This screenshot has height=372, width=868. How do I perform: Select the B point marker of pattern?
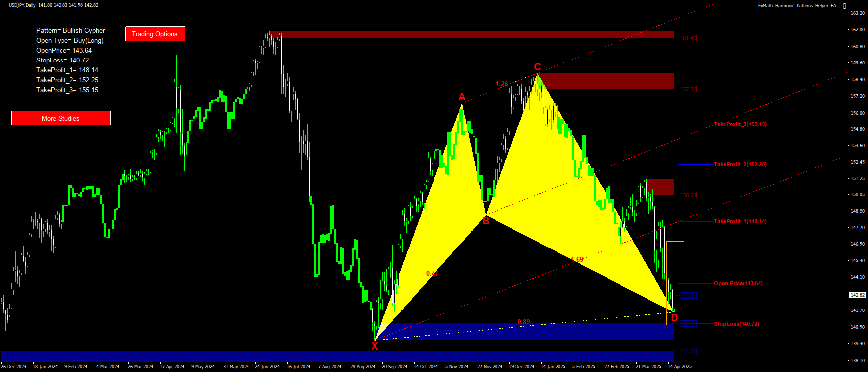click(486, 221)
